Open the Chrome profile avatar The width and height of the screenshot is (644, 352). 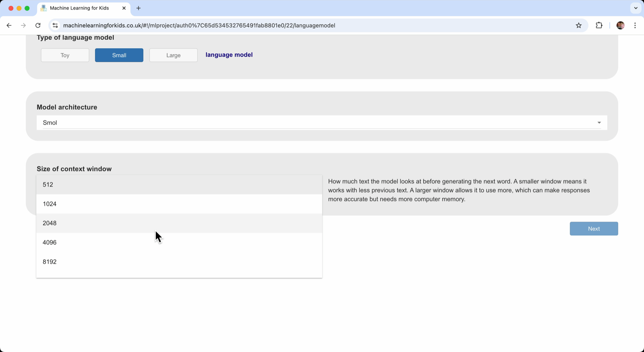[x=620, y=25]
